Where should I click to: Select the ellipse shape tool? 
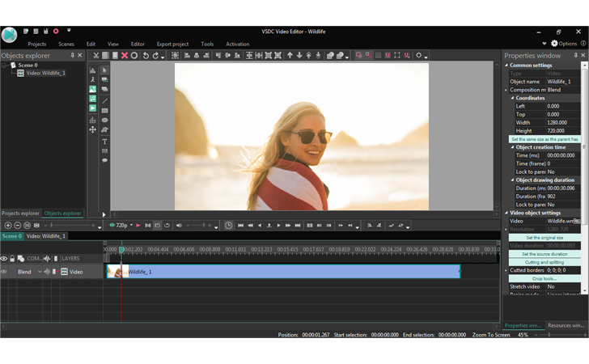105,121
